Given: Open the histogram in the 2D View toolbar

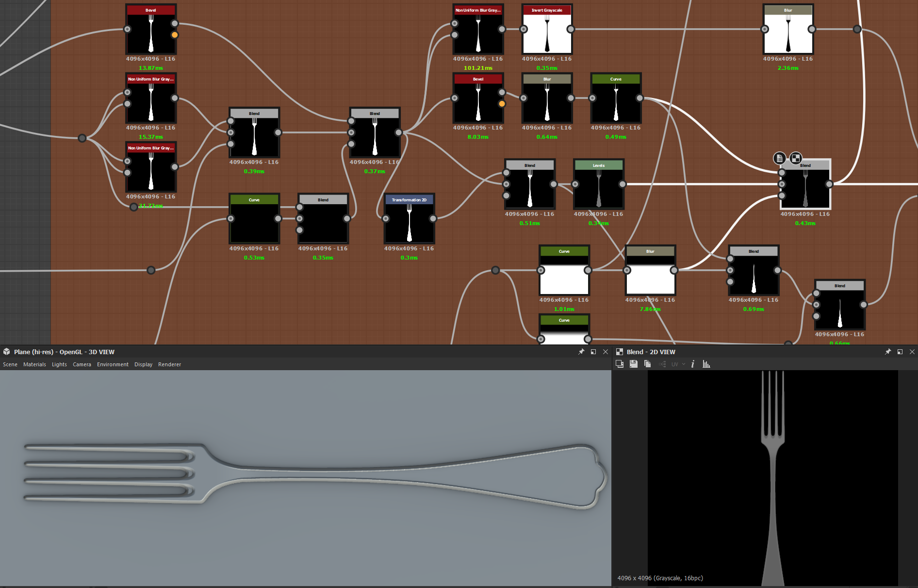Looking at the screenshot, I should point(706,364).
